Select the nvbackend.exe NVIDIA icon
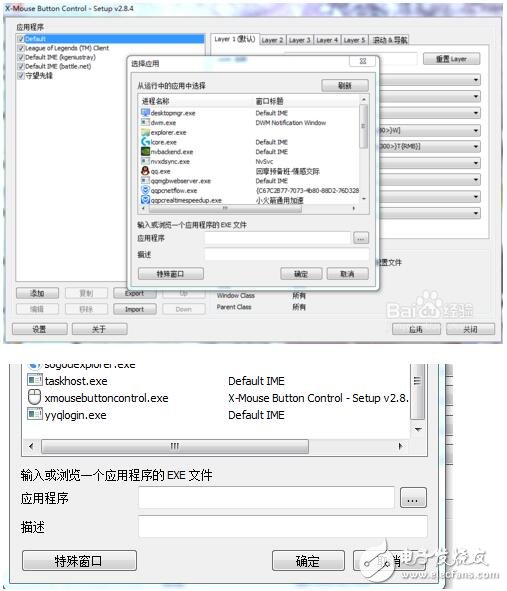 click(x=145, y=152)
